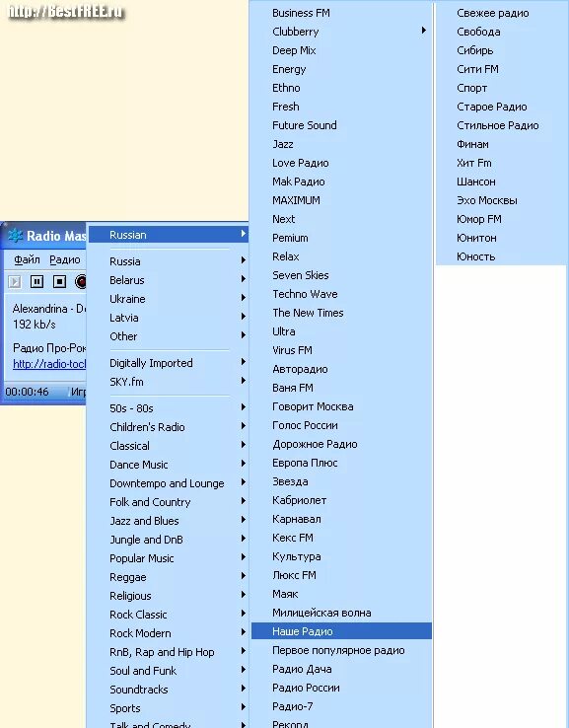Open the radio-toch link in the player

click(49, 364)
